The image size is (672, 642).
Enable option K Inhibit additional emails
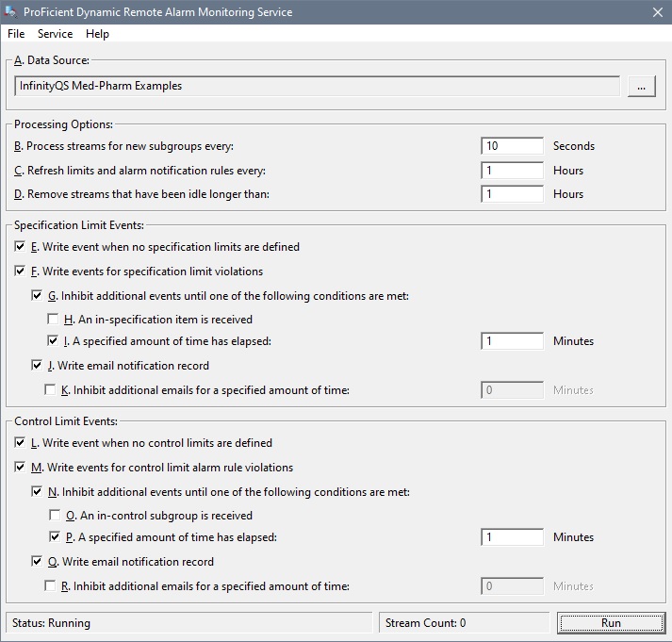coord(50,389)
